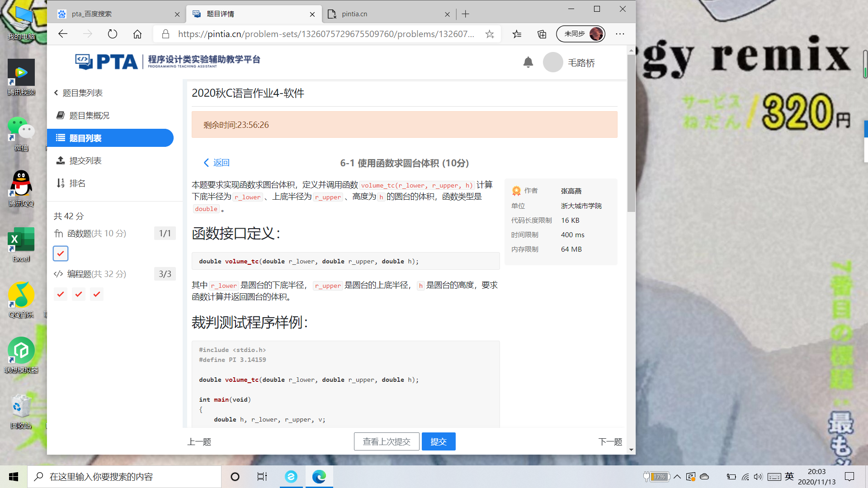Click 查看上次提交 button
Screen dimensions: 868x488
tap(387, 441)
